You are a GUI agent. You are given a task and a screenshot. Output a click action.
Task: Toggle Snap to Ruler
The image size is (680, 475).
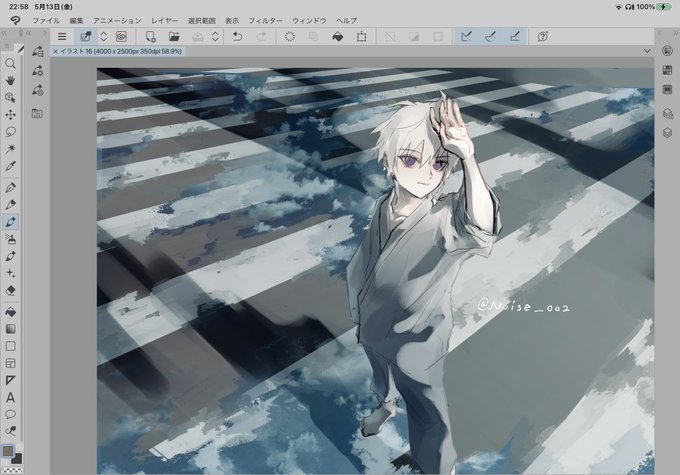[x=467, y=37]
